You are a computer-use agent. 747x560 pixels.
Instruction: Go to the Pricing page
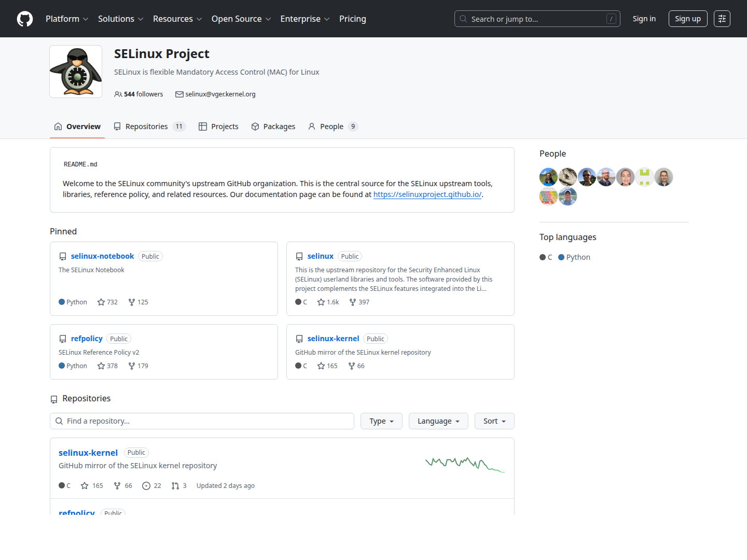click(x=353, y=19)
